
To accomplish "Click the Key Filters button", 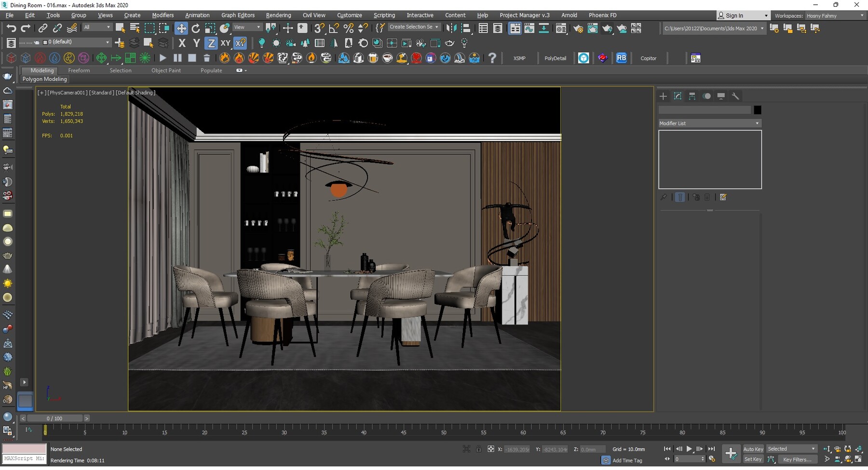I will tap(799, 459).
